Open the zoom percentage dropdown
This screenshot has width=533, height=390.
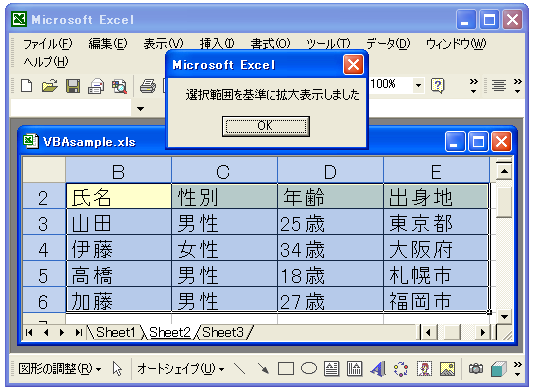418,85
